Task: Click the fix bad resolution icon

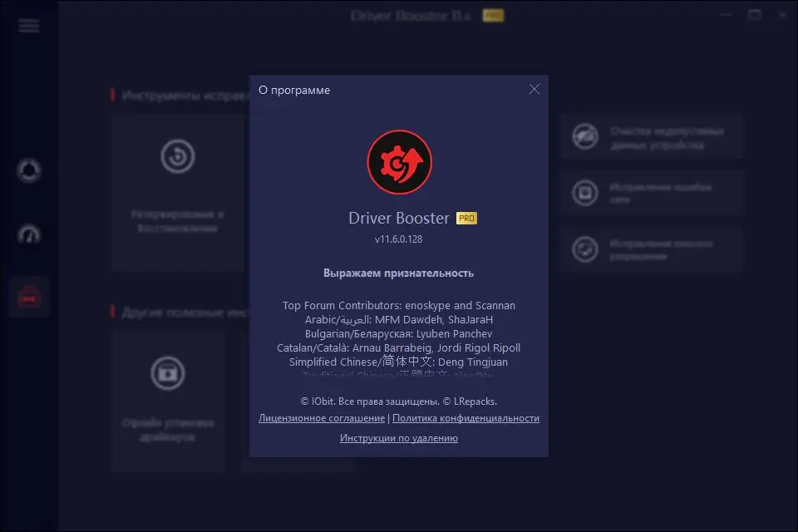Action: pos(585,249)
